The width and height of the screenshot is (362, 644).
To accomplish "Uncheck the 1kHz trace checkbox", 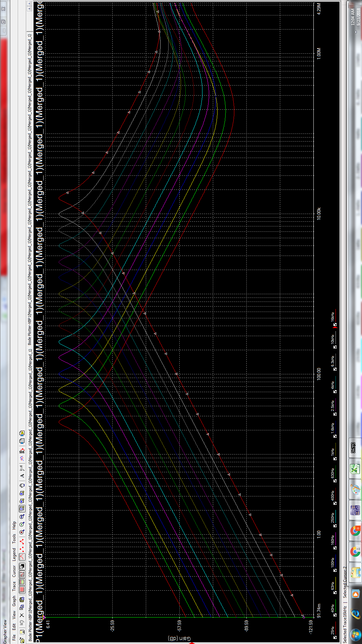I will tap(335, 459).
